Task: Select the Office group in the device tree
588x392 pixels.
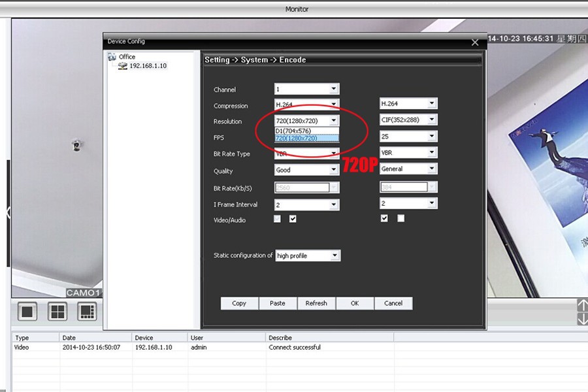Action: coord(127,57)
